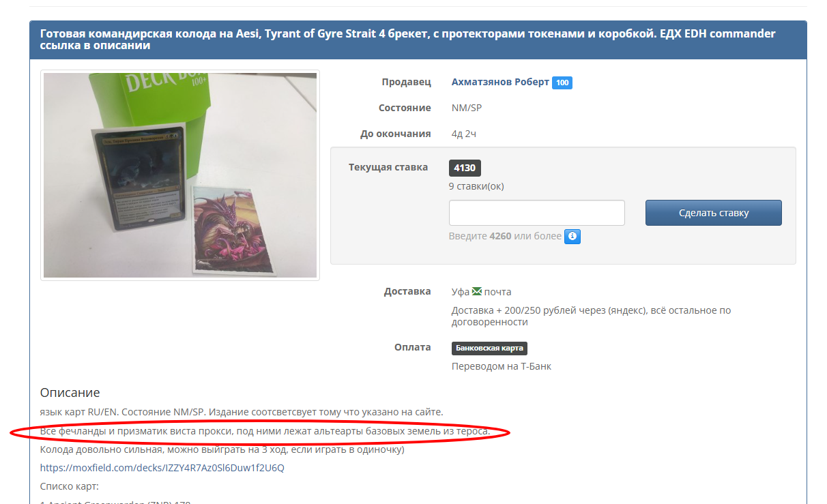827x504 pixels.
Task: Click the Описание section heading
Action: 70,393
